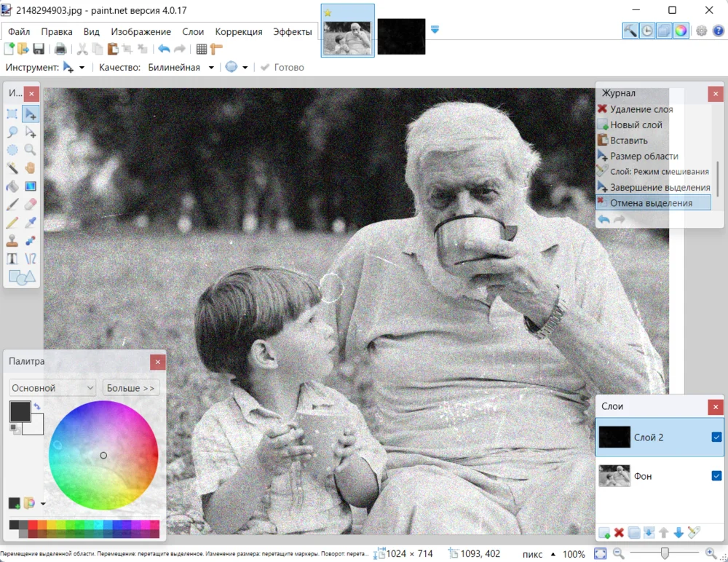Click the Paste clipboard icon in toolbar

(x=112, y=49)
